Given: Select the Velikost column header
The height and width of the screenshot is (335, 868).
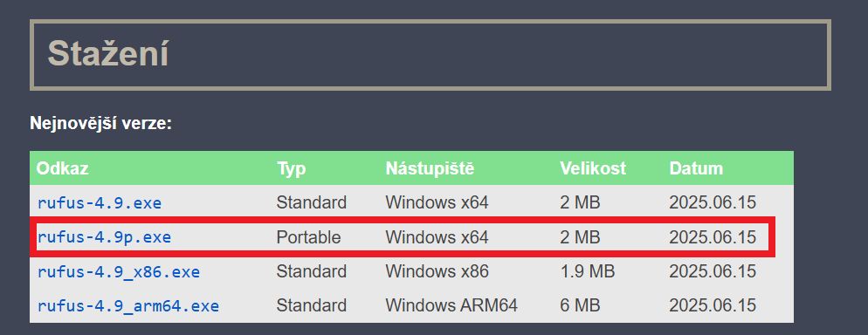Looking at the screenshot, I should coord(593,168).
